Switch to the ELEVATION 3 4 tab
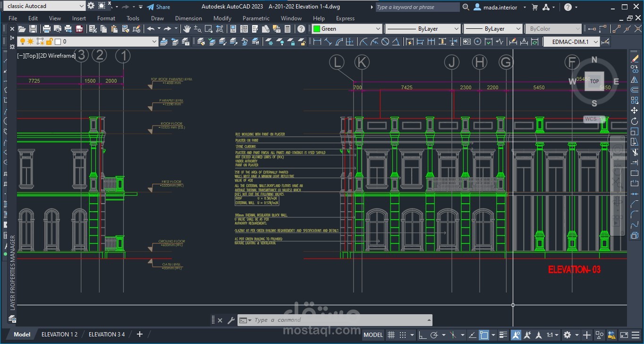This screenshot has width=644, height=344. click(107, 334)
